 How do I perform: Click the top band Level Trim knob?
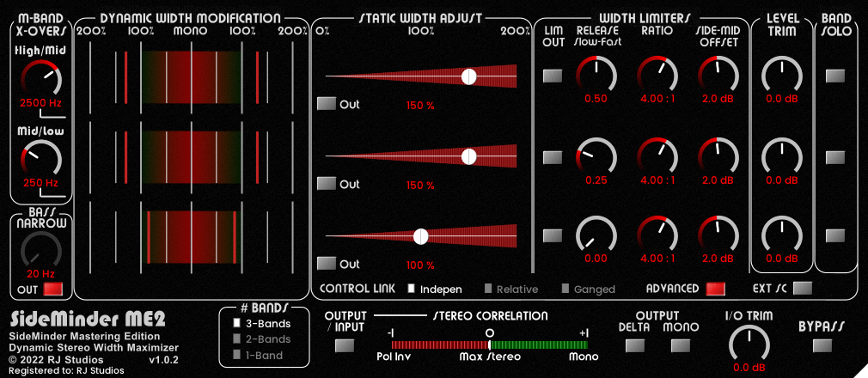tap(782, 75)
